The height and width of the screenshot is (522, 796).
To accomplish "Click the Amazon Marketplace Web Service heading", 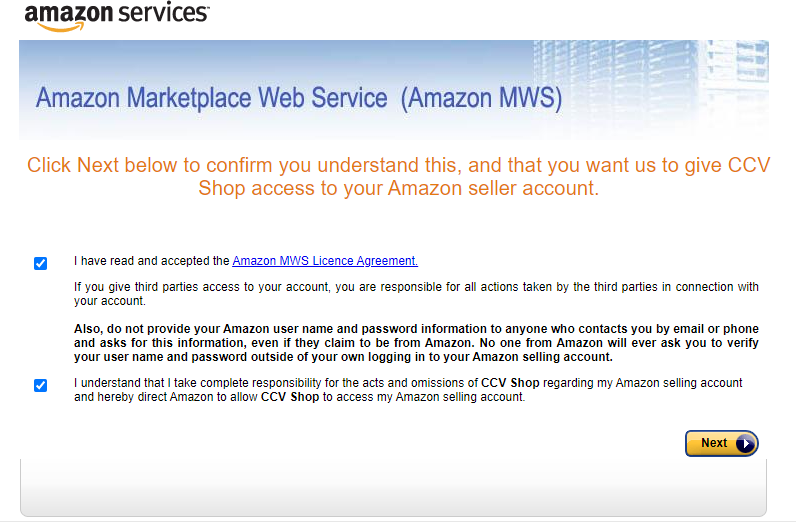I will [x=211, y=98].
